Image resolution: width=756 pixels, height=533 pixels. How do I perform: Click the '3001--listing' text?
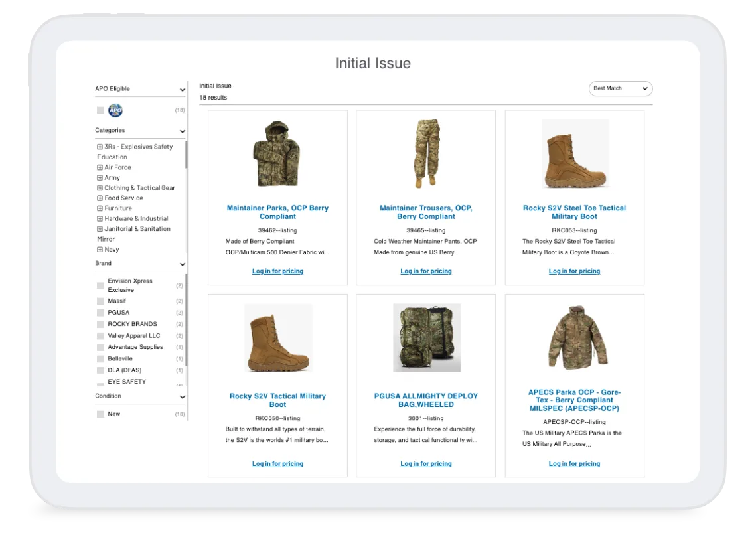pos(425,418)
